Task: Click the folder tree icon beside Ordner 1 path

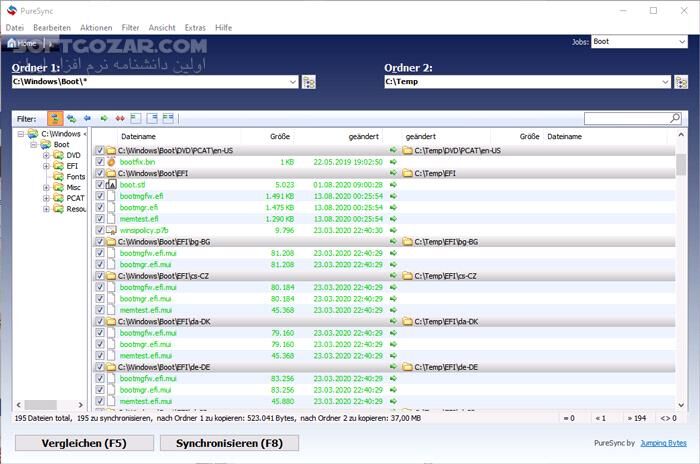Action: (309, 82)
